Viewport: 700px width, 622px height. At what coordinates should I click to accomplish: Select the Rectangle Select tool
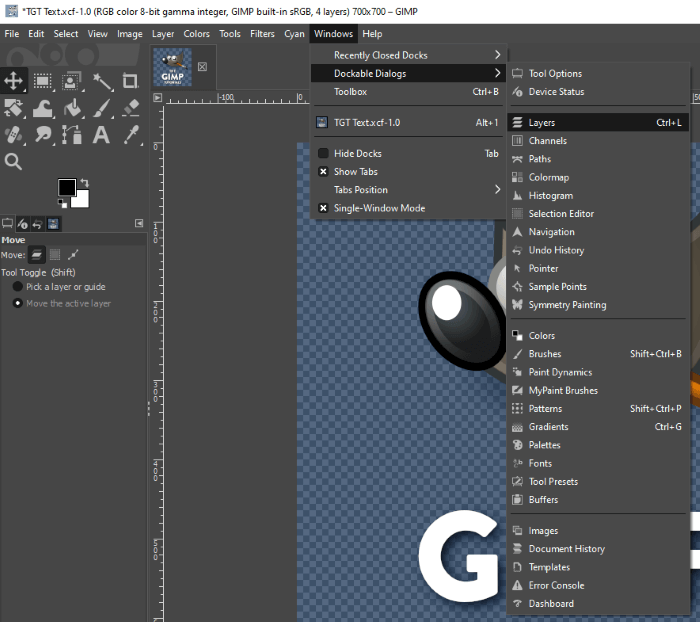tap(42, 81)
